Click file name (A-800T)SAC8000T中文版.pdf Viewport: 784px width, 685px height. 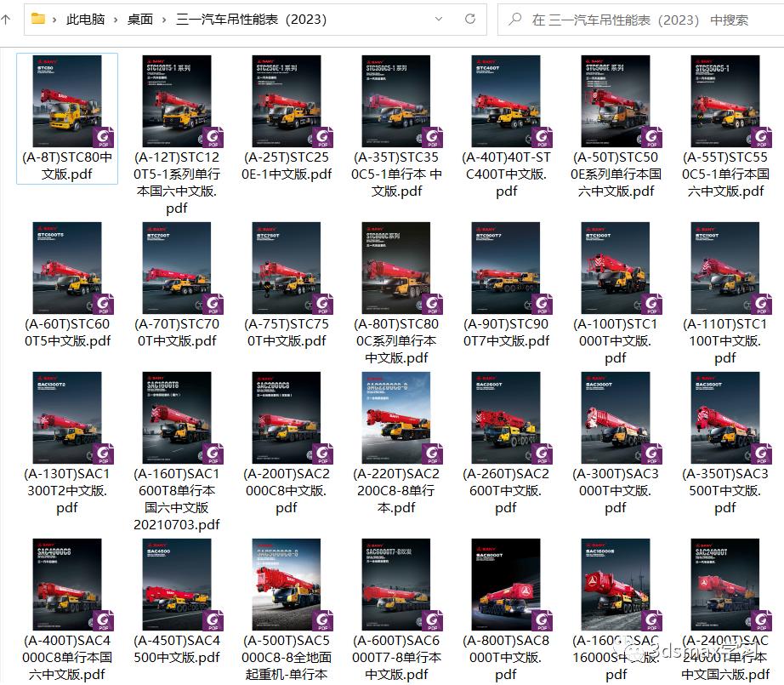506,658
